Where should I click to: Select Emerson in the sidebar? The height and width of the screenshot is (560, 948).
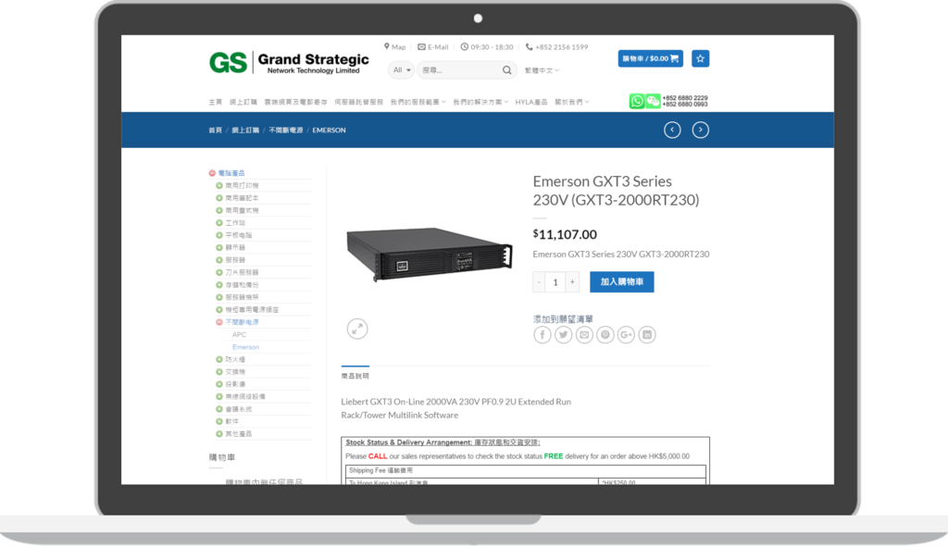(245, 347)
